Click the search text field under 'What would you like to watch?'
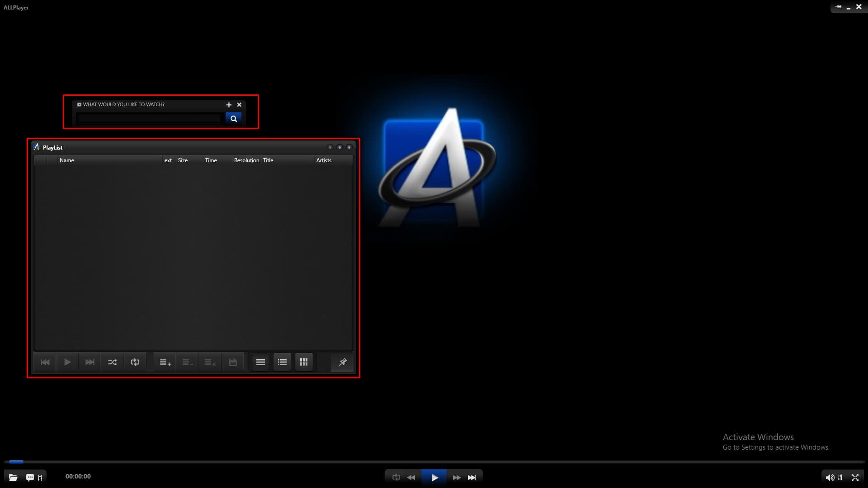This screenshot has width=868, height=488. [x=149, y=118]
